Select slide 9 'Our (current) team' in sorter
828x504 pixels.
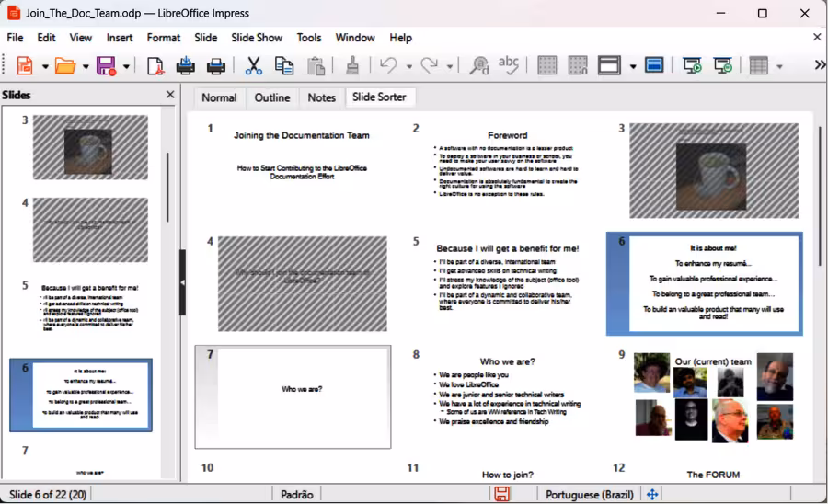coord(713,397)
